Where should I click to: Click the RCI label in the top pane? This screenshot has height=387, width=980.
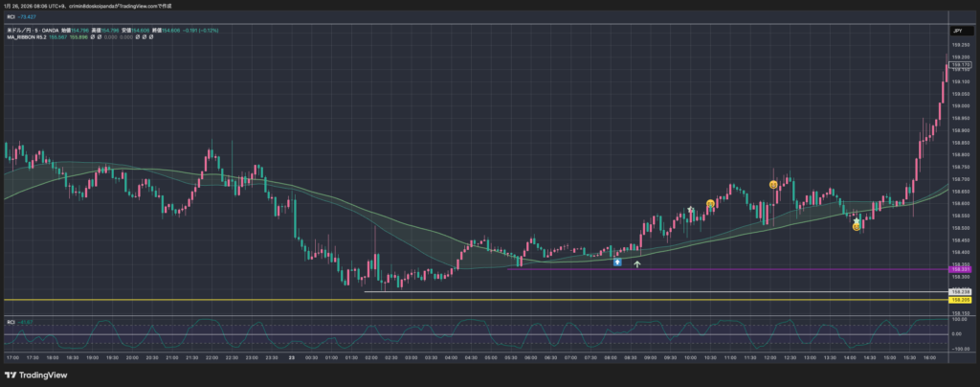[x=11, y=17]
